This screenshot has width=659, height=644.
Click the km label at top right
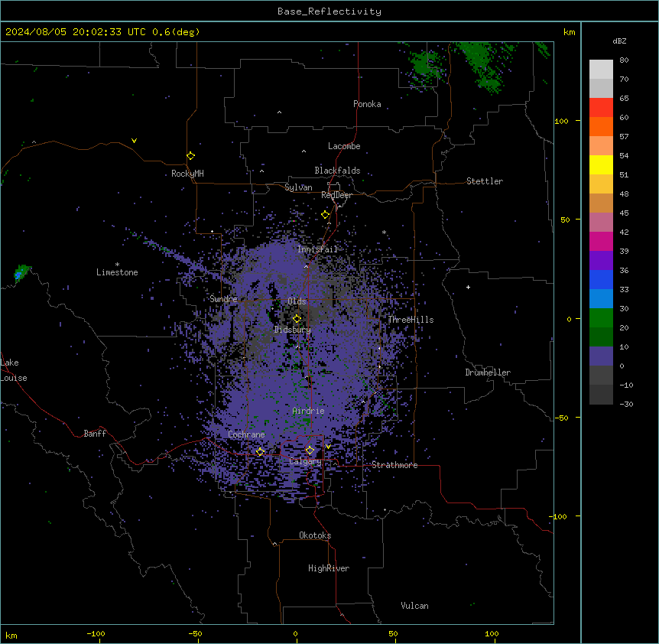(x=570, y=32)
